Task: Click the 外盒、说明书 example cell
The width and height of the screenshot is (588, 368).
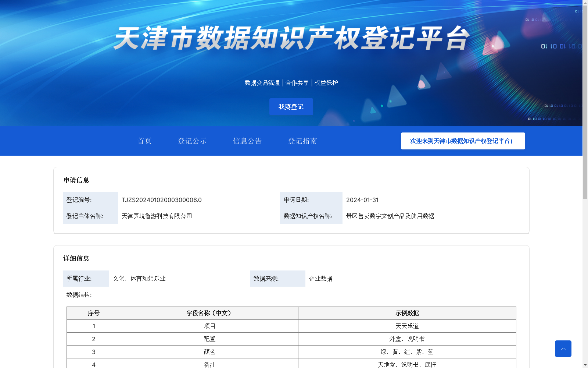Action: (x=407, y=339)
